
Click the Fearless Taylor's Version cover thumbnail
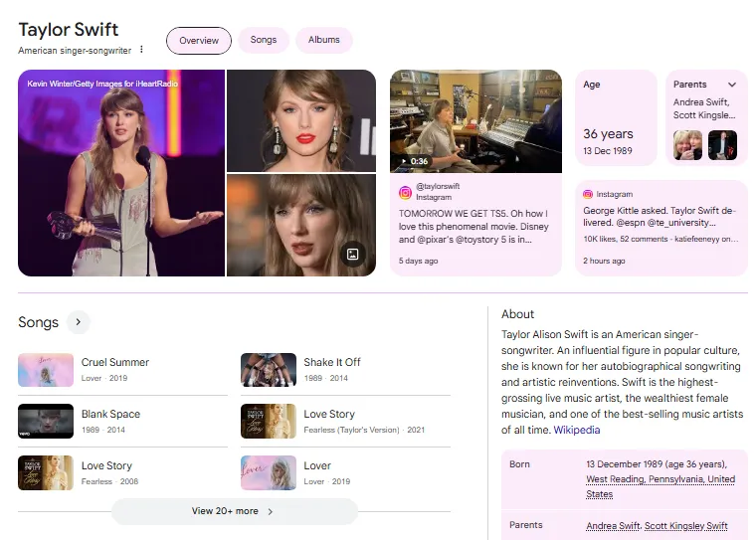[x=268, y=421]
